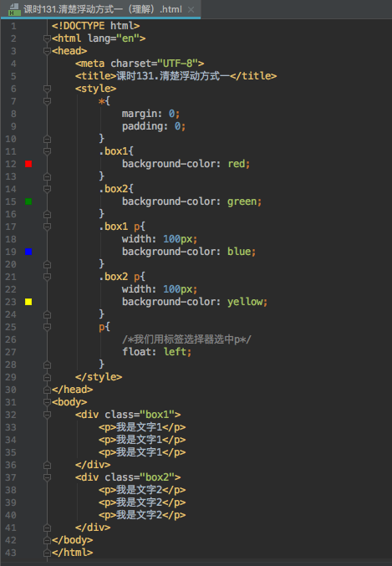Click line number 43 in the gutter
Image resolution: width=392 pixels, height=566 pixels.
[x=11, y=553]
